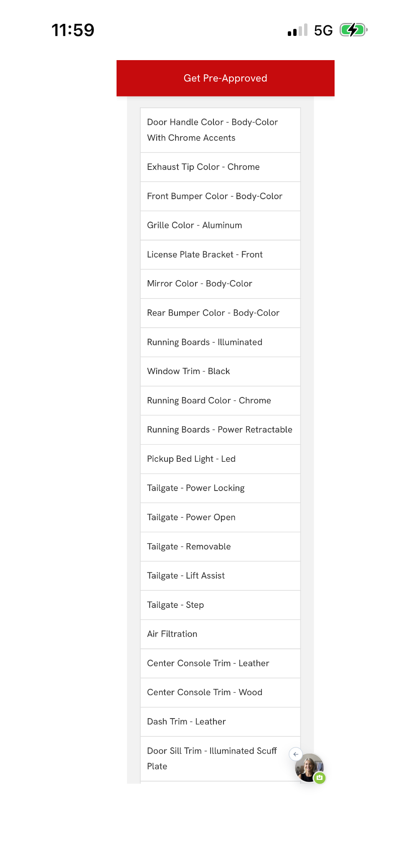The height and width of the screenshot is (868, 401).
Task: Tap the cellular signal bars
Action: [297, 30]
